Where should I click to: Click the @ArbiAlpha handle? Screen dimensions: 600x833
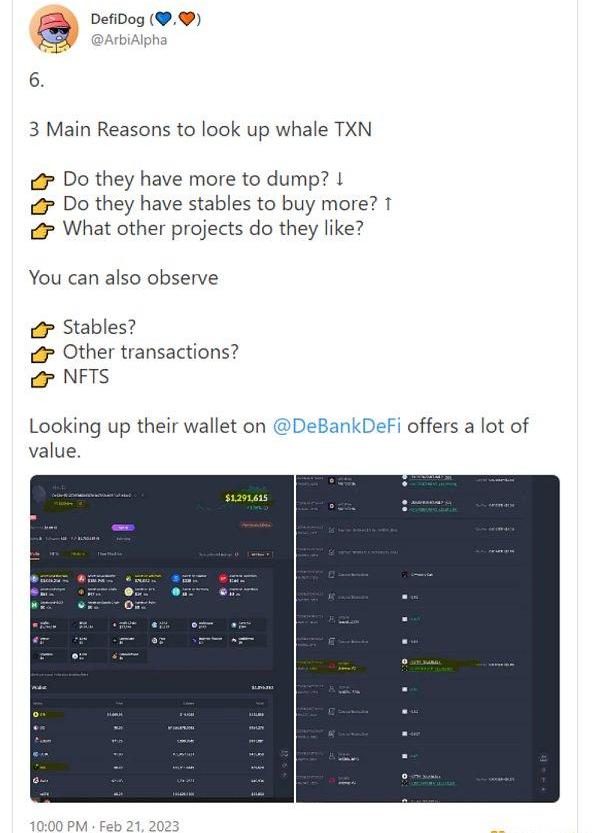pyautogui.click(x=129, y=40)
